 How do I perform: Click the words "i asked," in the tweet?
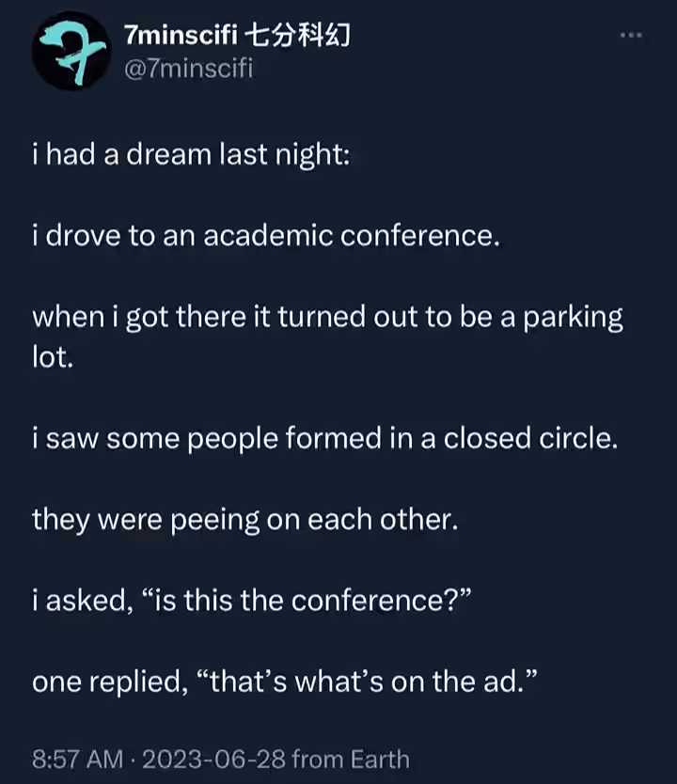pos(83,601)
